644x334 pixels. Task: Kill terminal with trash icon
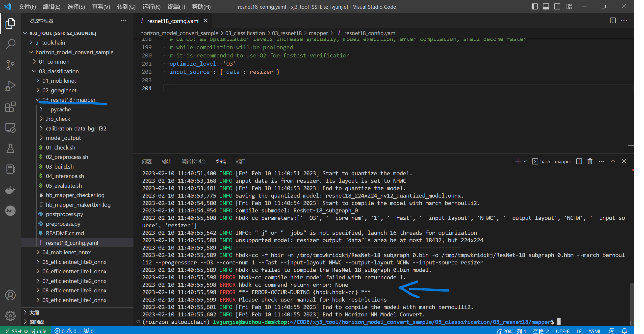coord(590,161)
